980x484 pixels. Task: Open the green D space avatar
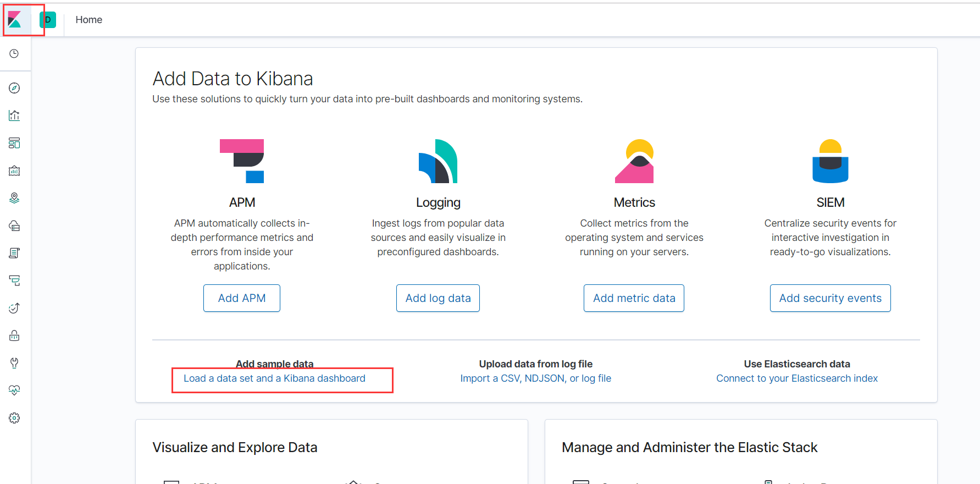pyautogui.click(x=48, y=20)
